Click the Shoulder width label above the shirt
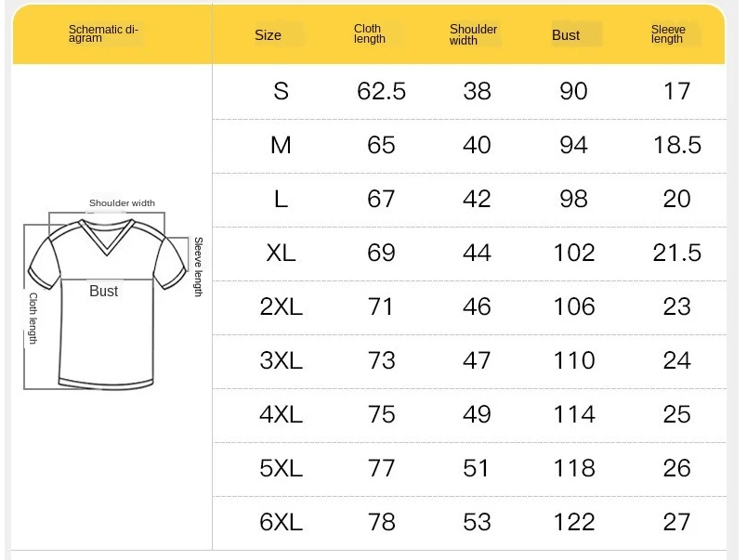The image size is (747, 560). (x=122, y=203)
